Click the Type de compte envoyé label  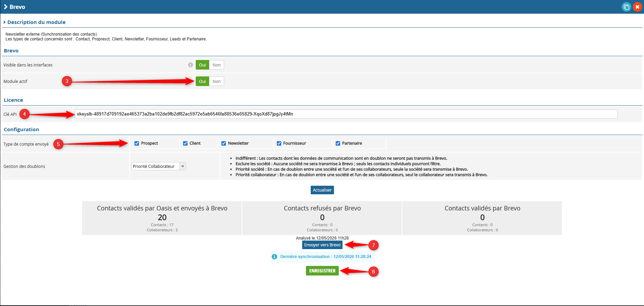click(x=26, y=144)
